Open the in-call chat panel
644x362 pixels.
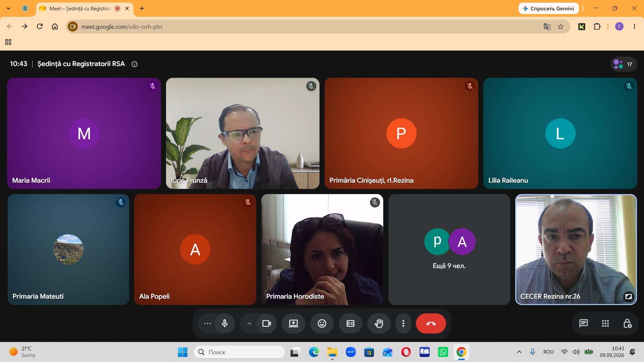point(584,323)
